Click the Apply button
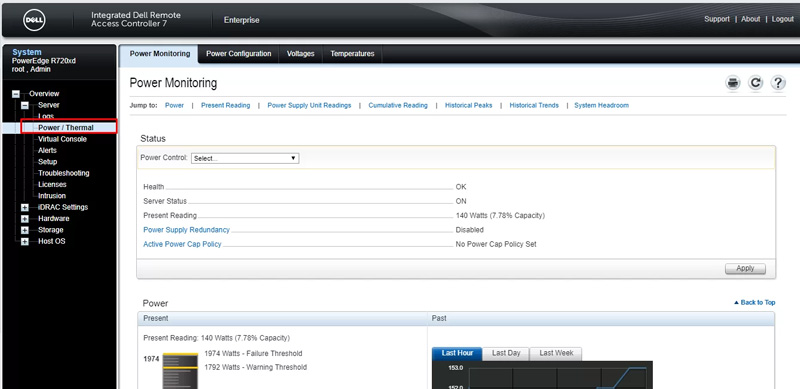The image size is (800, 389). click(x=745, y=269)
